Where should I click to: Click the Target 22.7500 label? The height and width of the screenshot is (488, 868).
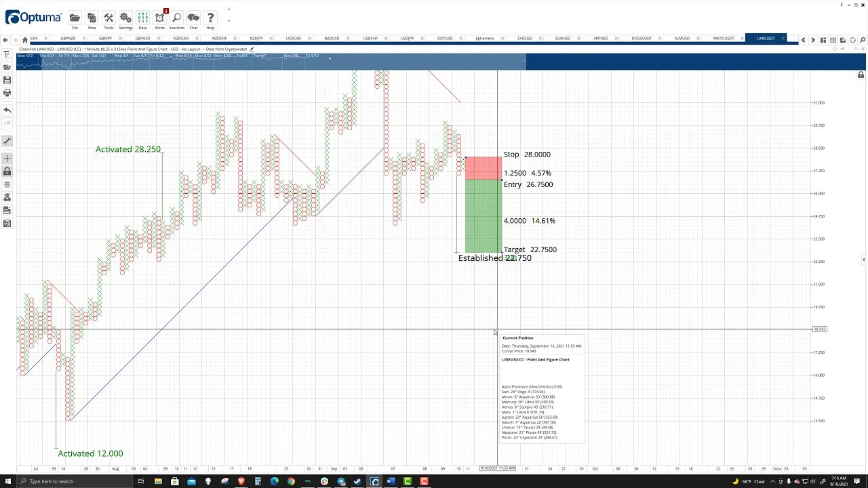(530, 249)
